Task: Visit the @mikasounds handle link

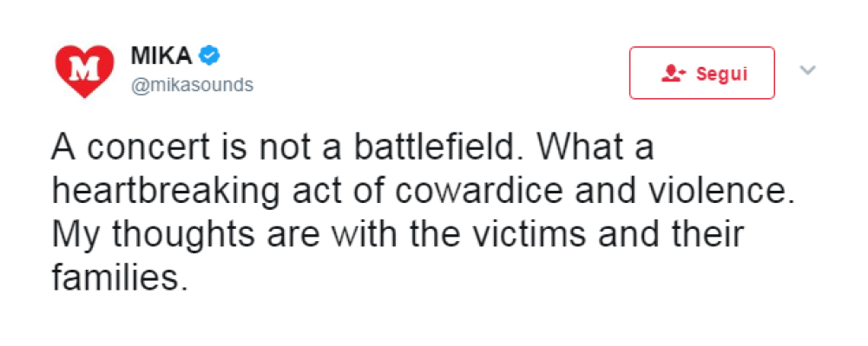Action: [192, 85]
